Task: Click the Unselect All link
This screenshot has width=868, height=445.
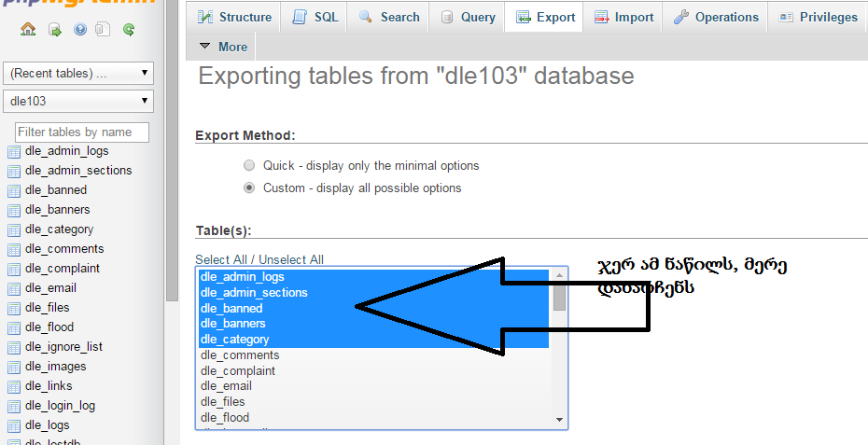Action: pos(291,259)
